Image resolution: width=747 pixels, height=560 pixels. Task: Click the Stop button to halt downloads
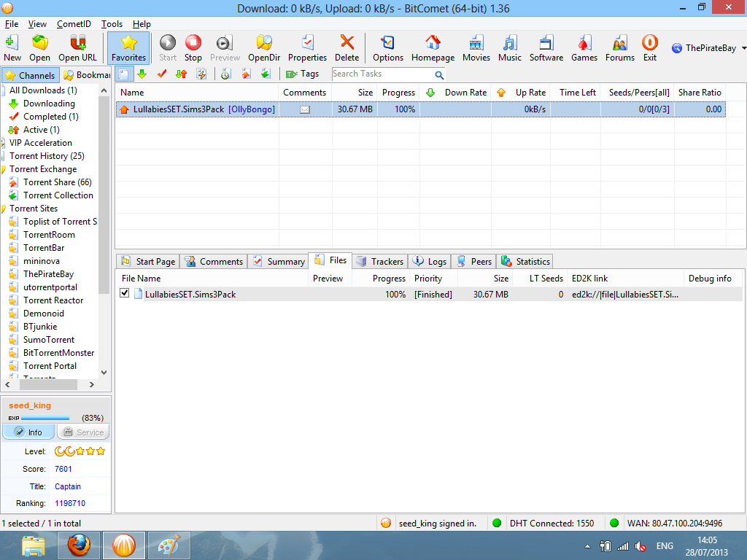[193, 47]
